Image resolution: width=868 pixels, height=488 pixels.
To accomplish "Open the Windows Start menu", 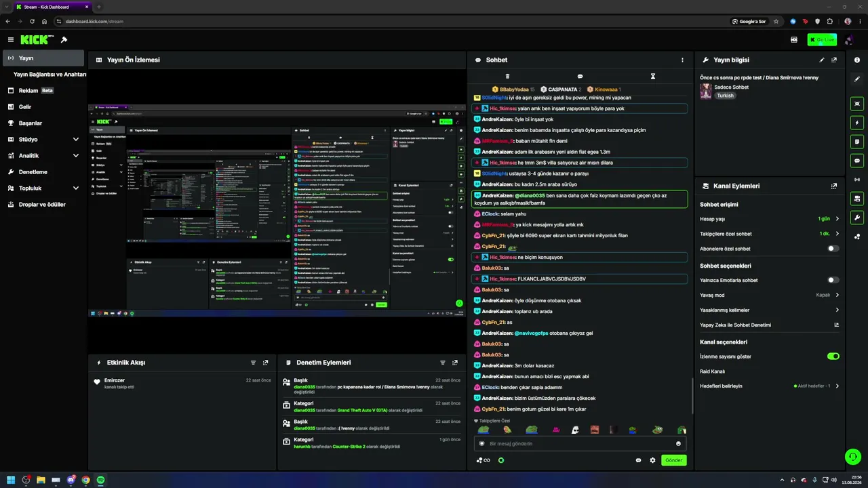I will tap(11, 480).
